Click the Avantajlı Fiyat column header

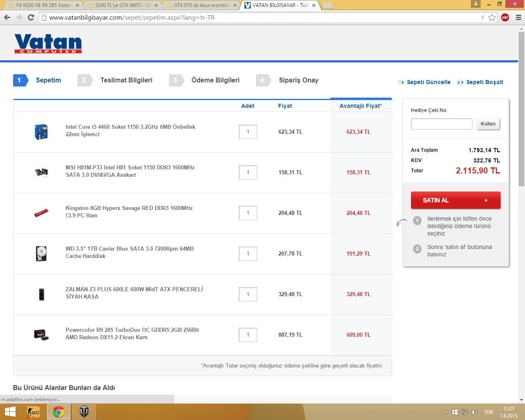coord(361,106)
